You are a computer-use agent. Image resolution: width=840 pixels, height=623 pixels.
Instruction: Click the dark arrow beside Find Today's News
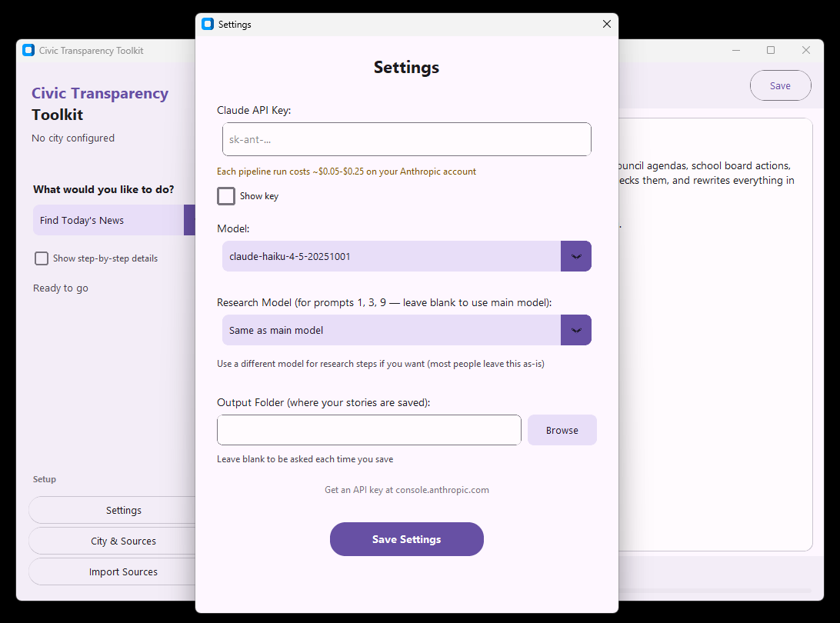click(190, 220)
